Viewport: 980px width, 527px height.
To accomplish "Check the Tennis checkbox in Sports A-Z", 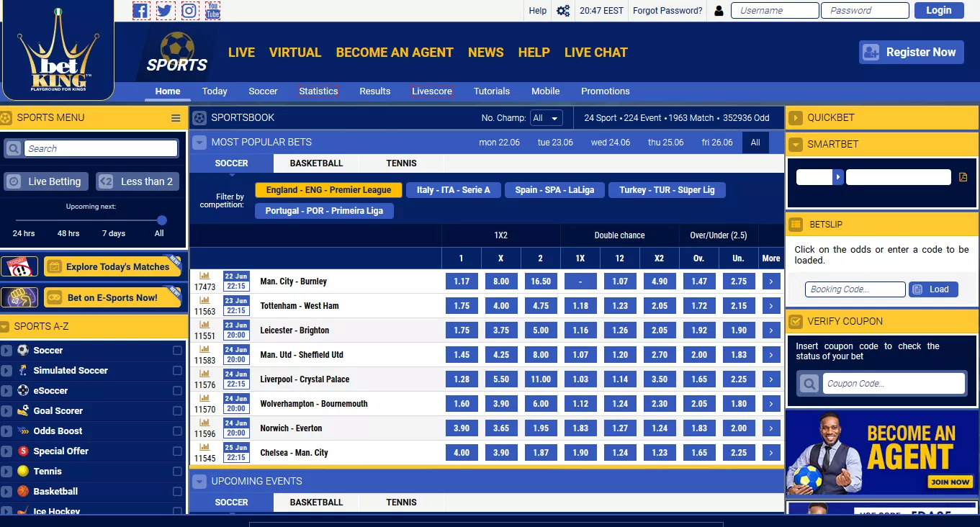I will (175, 471).
